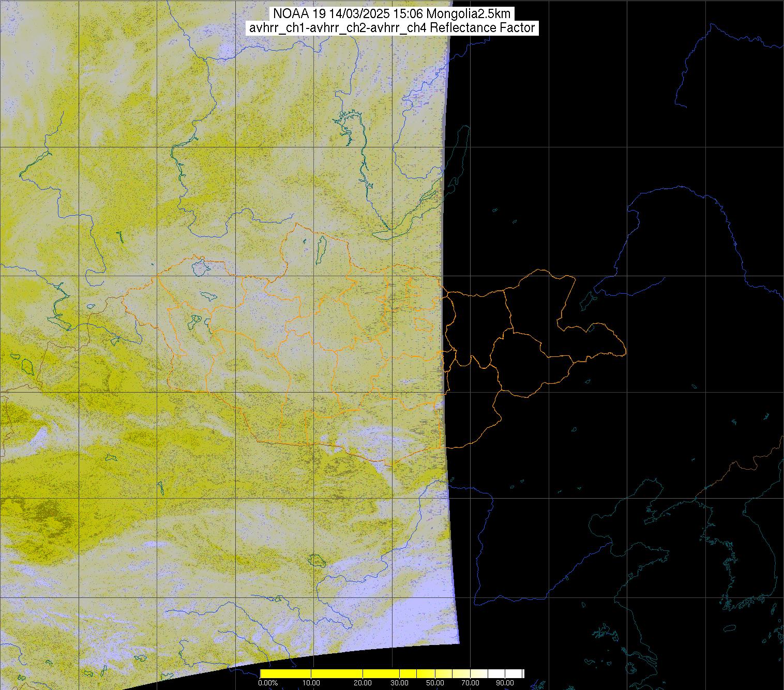
Task: Click the 20.00 legend scale label
Action: 363,683
